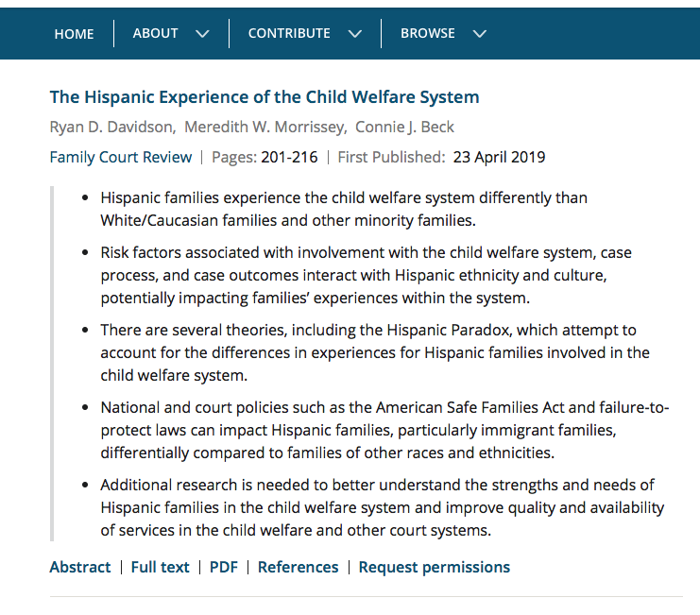Click the publication date 23 April 2019
Image resolution: width=700 pixels, height=615 pixels.
499,158
